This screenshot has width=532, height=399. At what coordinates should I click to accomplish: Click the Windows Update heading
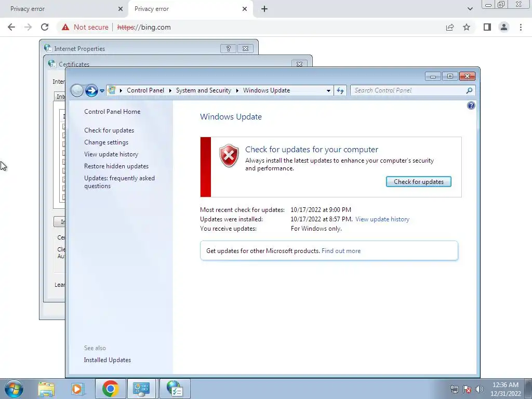coord(231,117)
